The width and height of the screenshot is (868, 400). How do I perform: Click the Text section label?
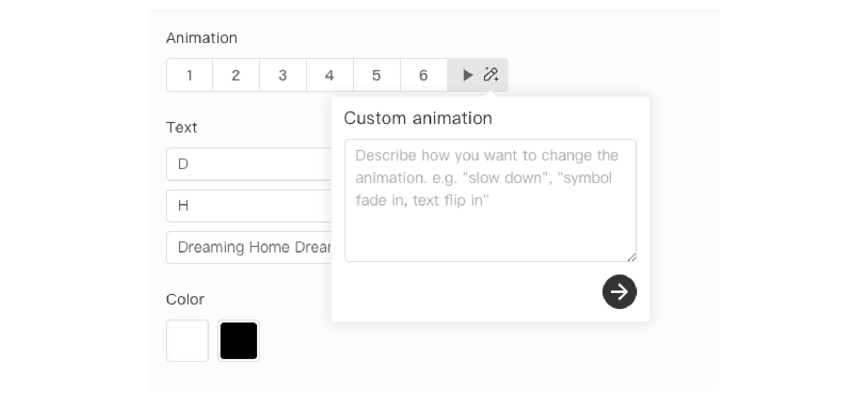(x=181, y=127)
